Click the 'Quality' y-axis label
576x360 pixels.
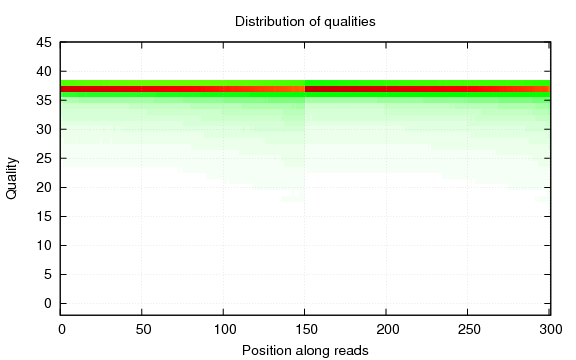(x=12, y=179)
